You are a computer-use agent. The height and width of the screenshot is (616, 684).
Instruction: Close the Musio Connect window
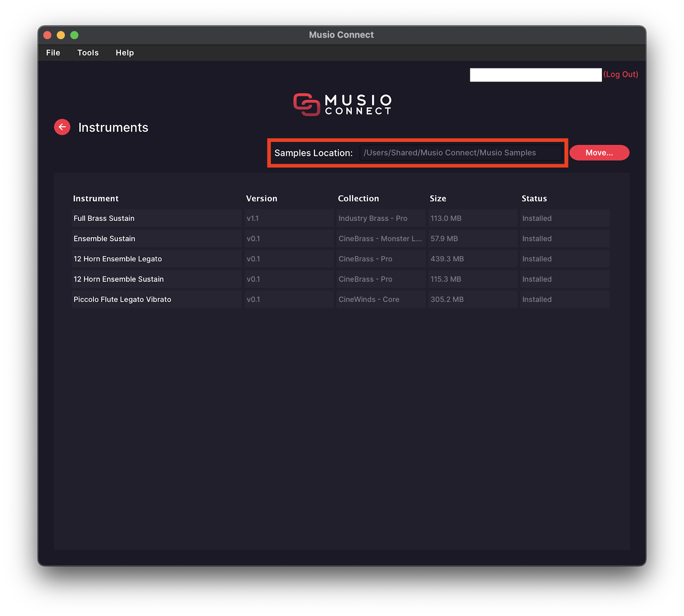[x=47, y=35]
